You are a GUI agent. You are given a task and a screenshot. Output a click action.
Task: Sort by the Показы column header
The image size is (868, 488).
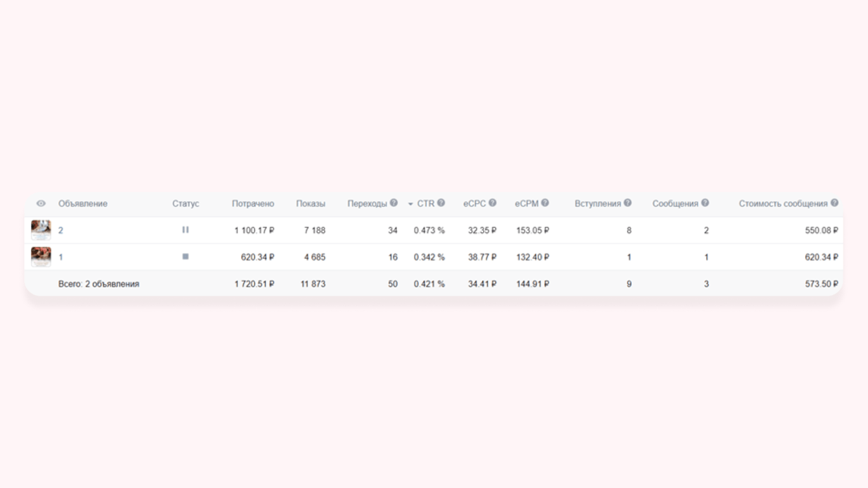tap(311, 204)
